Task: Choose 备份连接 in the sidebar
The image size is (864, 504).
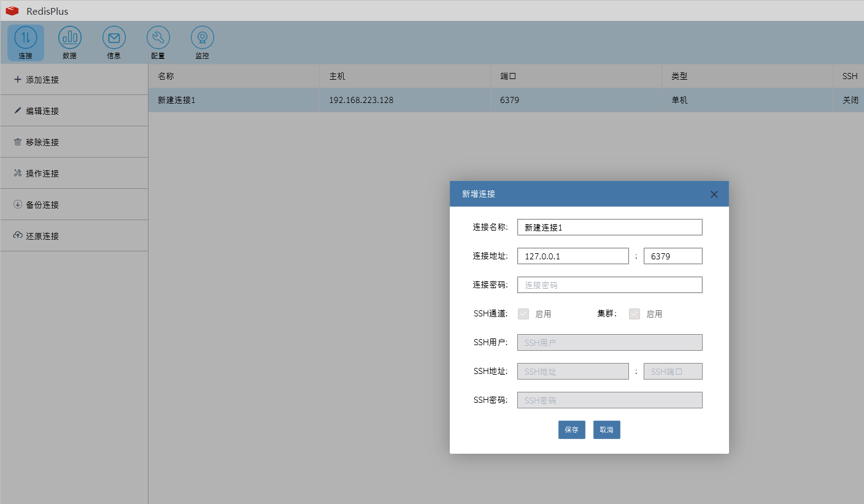Action: (74, 205)
